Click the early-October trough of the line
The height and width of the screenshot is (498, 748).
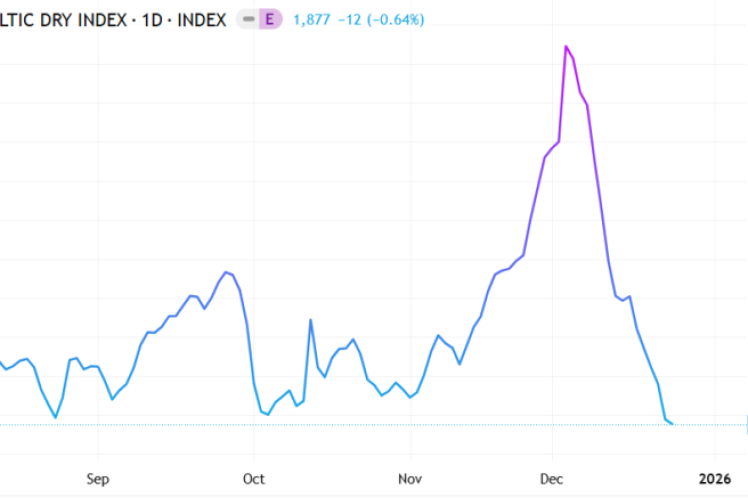pyautogui.click(x=267, y=414)
